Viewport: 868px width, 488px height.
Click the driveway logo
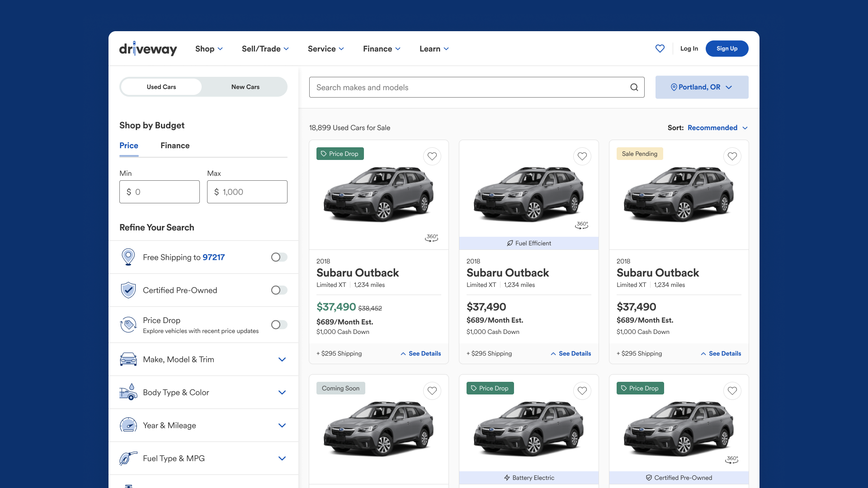coord(148,49)
